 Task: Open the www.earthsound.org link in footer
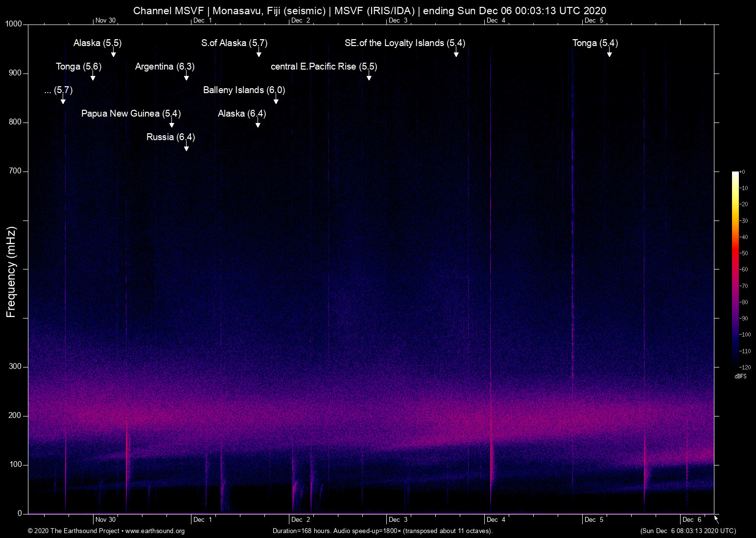pyautogui.click(x=155, y=531)
